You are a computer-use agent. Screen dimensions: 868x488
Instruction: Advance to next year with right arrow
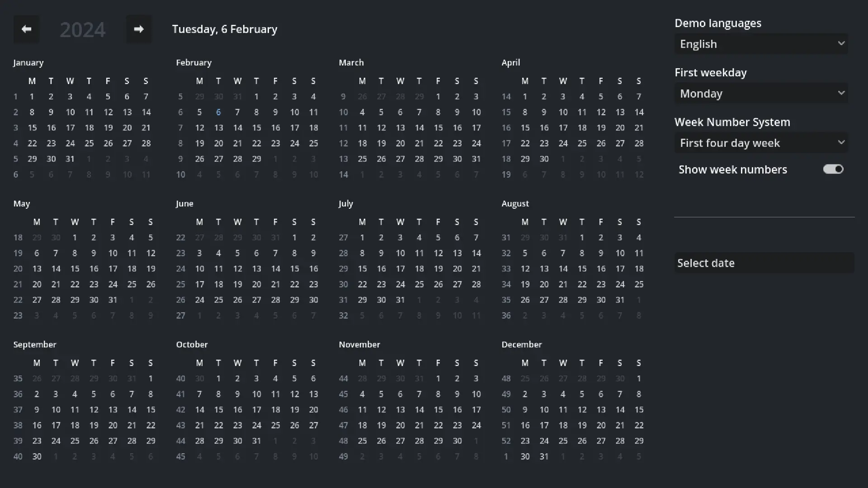click(x=139, y=29)
